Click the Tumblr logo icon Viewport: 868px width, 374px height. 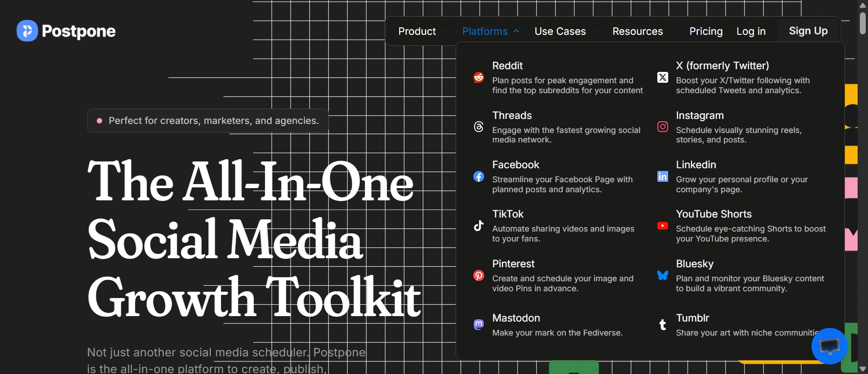[x=663, y=324]
